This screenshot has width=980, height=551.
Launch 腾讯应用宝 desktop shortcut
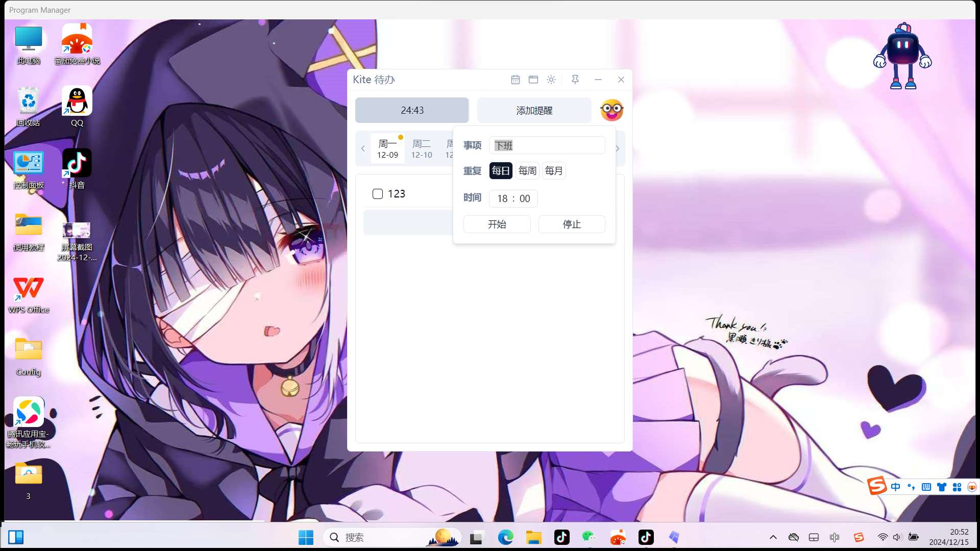29,422
